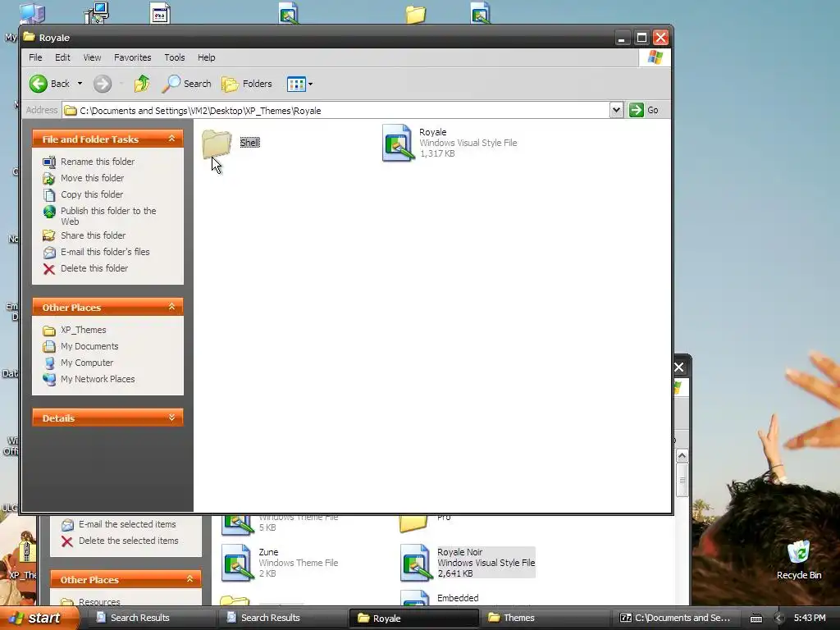Click Copy this folder

[92, 194]
